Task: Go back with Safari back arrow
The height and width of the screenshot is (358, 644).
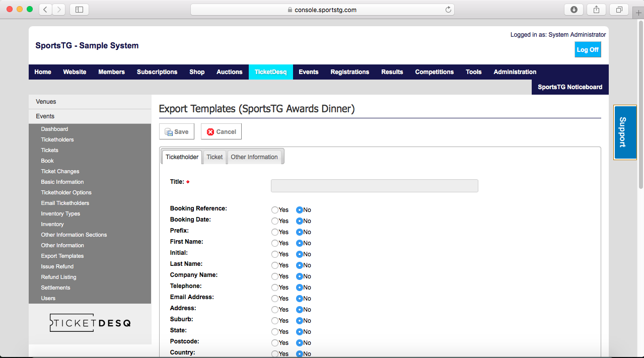Action: click(x=45, y=9)
